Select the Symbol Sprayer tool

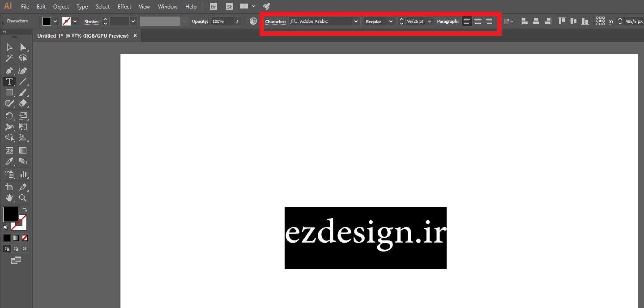(x=9, y=174)
